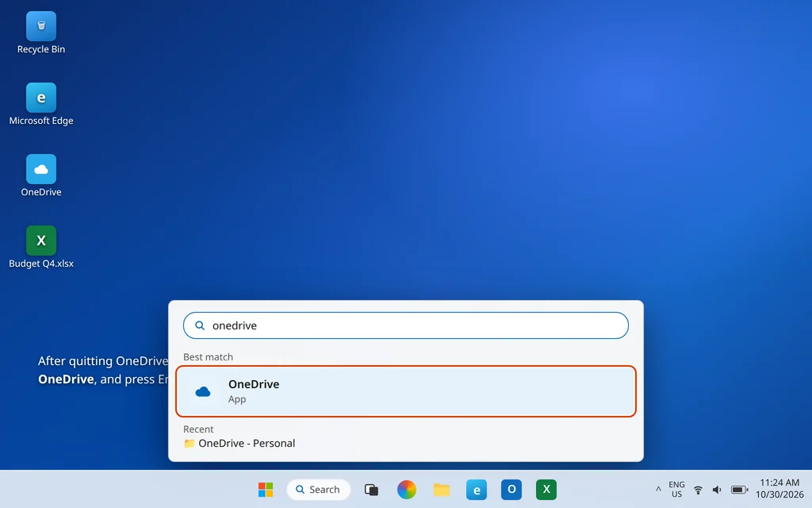Click the taskbar Search box

point(319,489)
